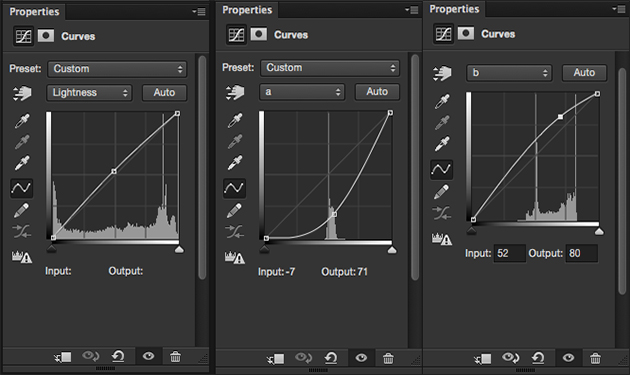Select the on-image adjustment hand tool in Lightness panel
The image size is (630, 375).
click(x=22, y=93)
